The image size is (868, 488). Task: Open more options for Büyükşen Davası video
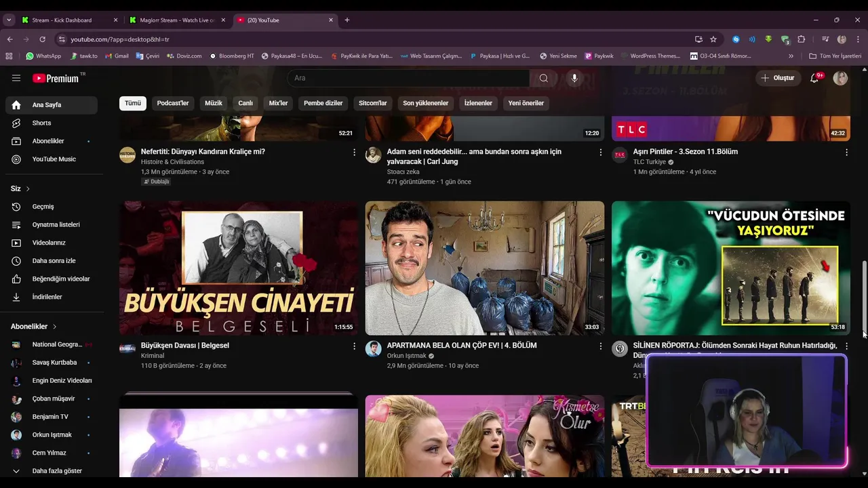[x=354, y=346]
